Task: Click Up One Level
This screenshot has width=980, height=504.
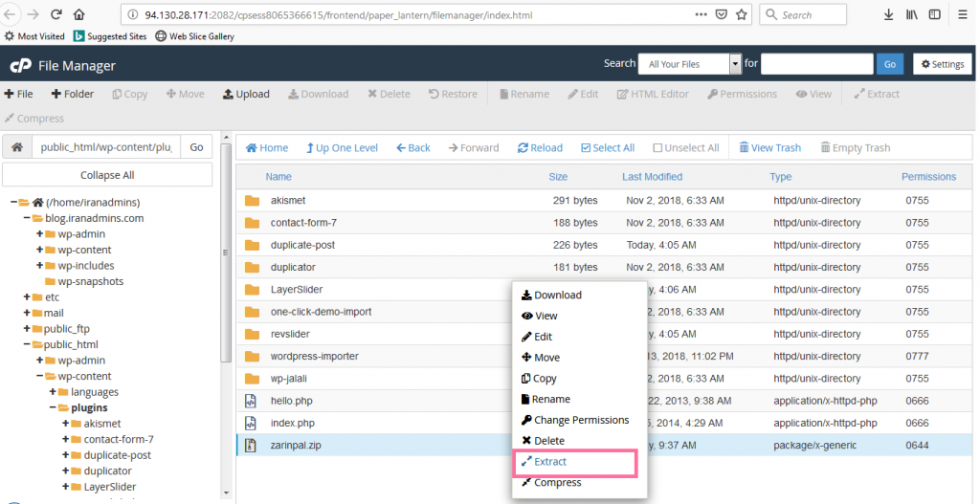Action: click(342, 148)
